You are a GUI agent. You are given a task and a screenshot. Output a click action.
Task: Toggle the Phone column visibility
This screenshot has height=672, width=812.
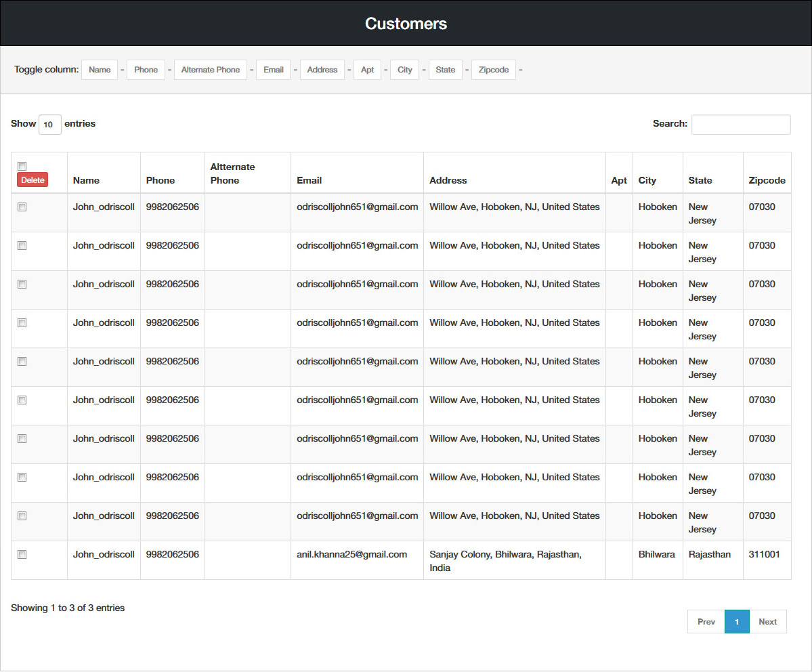[x=146, y=70]
